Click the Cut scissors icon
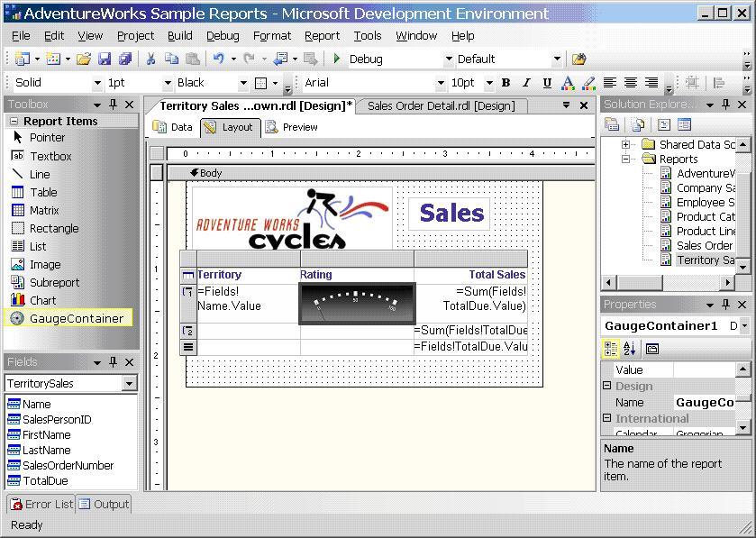Image resolution: width=756 pixels, height=538 pixels. coord(150,59)
